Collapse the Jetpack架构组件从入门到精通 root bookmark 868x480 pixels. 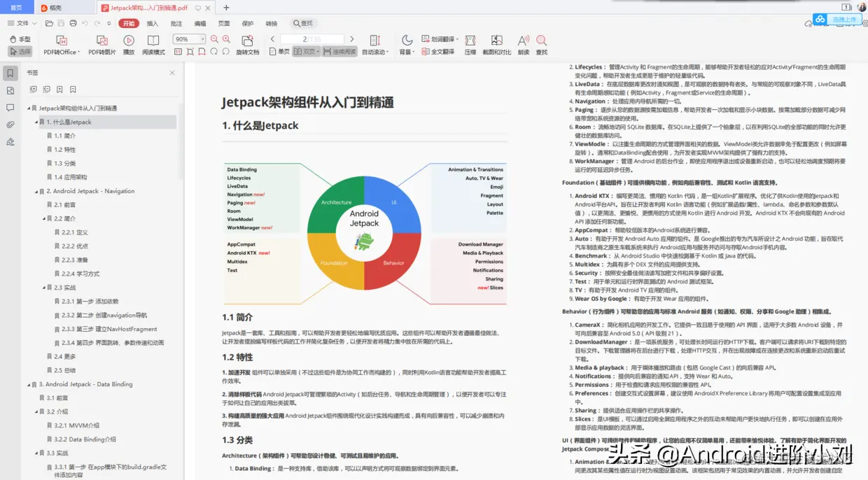(x=29, y=108)
